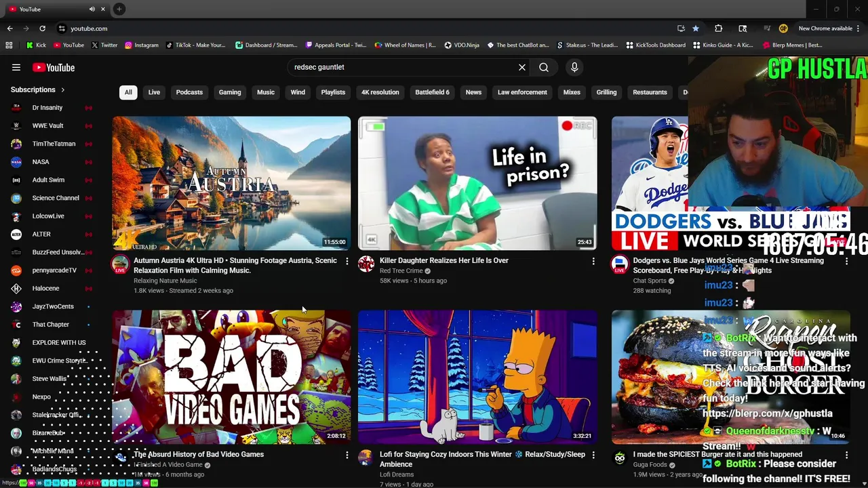Viewport: 868px width, 488px height.
Task: Select the All filter chip
Action: coord(128,92)
